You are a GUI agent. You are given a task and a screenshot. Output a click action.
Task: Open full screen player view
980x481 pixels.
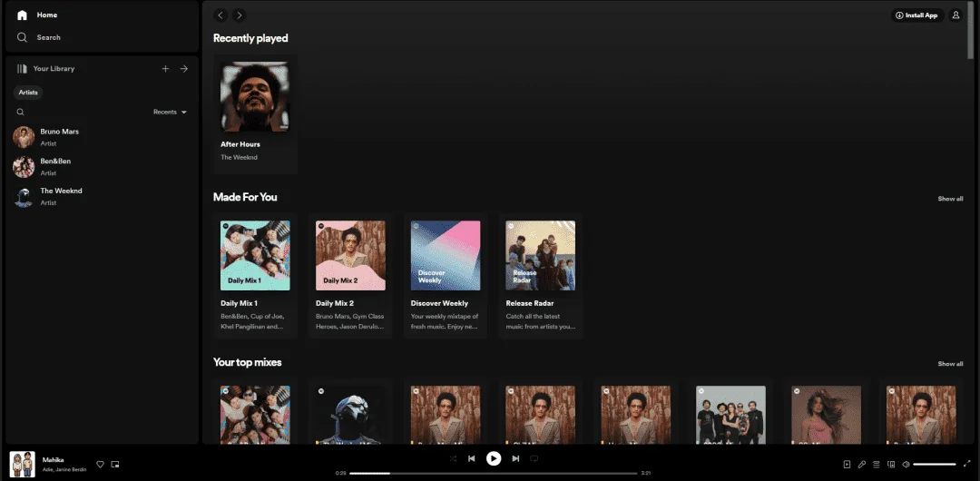[966, 464]
